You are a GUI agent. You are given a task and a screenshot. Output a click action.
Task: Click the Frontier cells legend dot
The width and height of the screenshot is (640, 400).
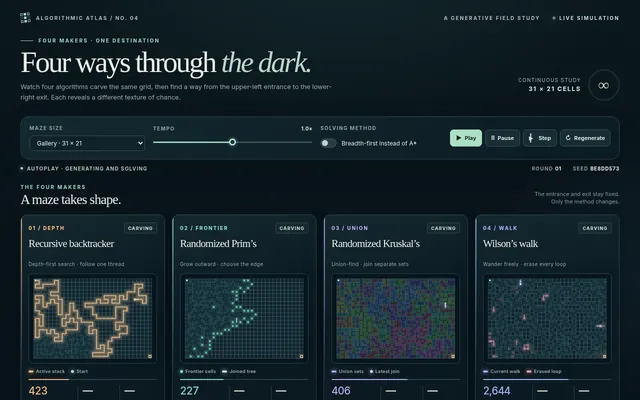coord(182,371)
